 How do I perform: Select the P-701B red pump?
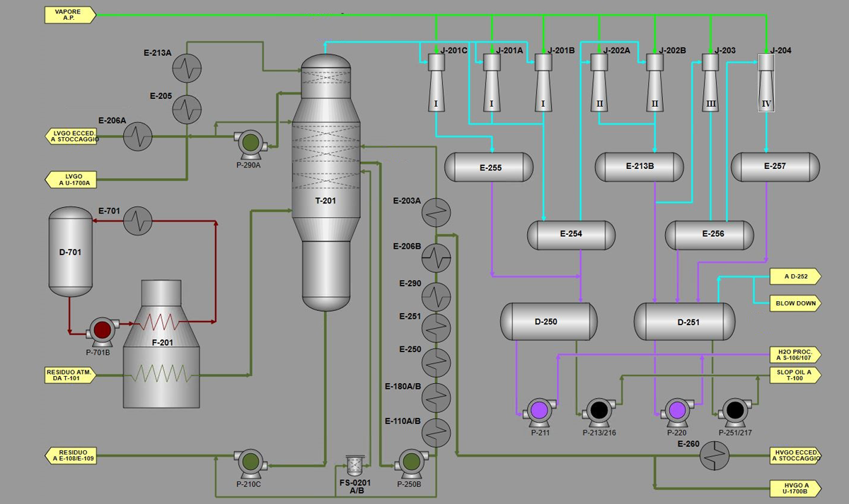[102, 330]
